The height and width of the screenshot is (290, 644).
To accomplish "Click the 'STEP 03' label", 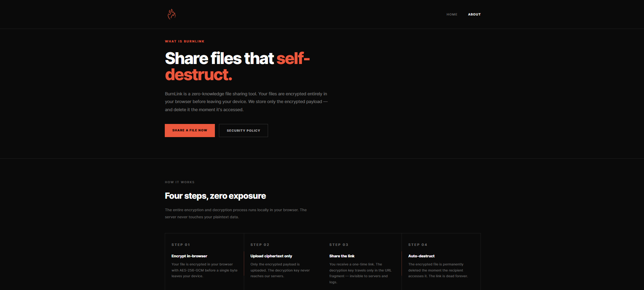I will 339,245.
